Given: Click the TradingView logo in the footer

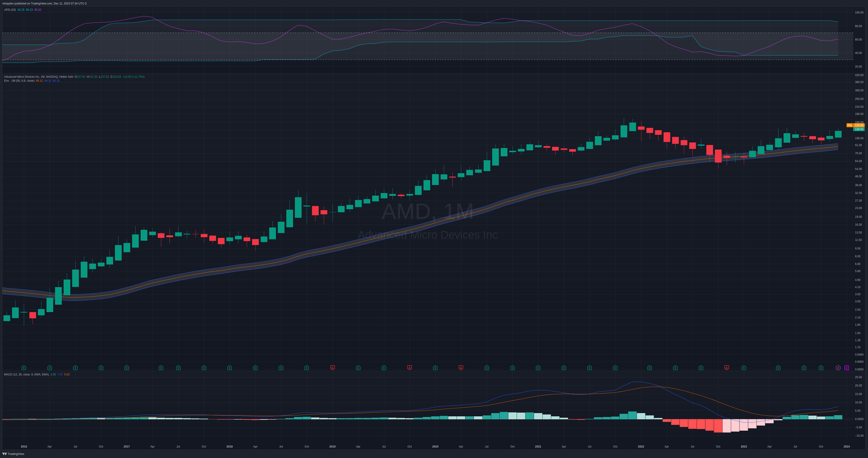Looking at the screenshot, I should click(x=13, y=454).
